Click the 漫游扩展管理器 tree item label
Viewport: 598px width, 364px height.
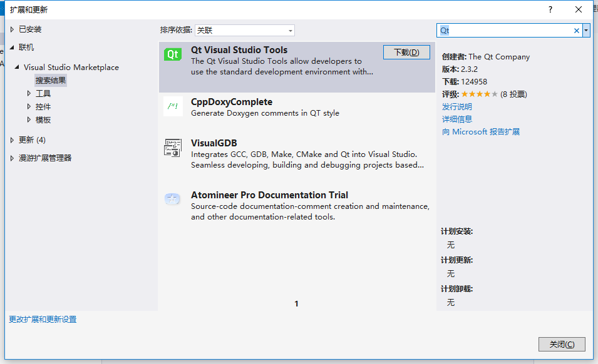click(45, 158)
